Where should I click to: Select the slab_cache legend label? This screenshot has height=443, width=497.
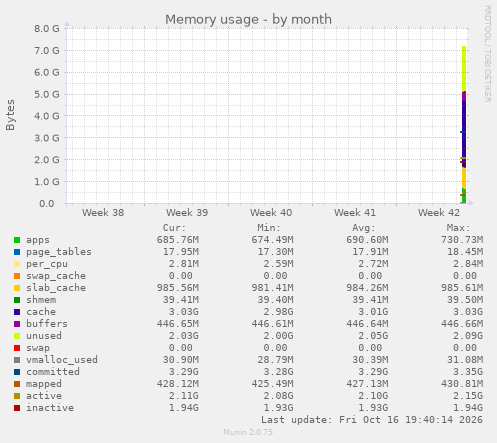point(56,288)
